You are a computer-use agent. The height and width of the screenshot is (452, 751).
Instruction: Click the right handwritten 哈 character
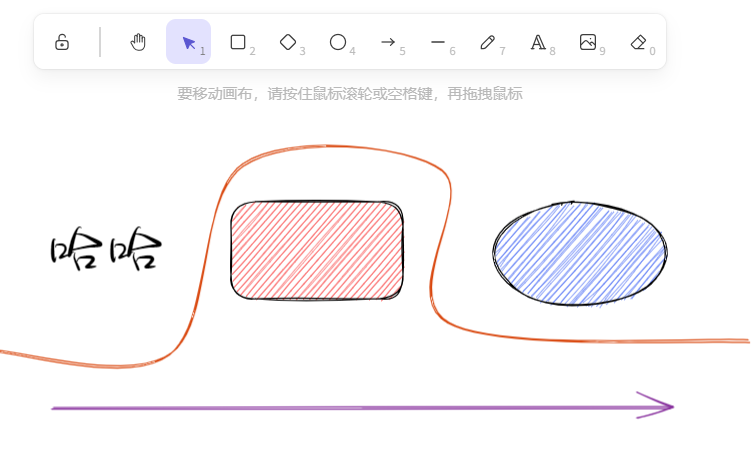coord(135,251)
